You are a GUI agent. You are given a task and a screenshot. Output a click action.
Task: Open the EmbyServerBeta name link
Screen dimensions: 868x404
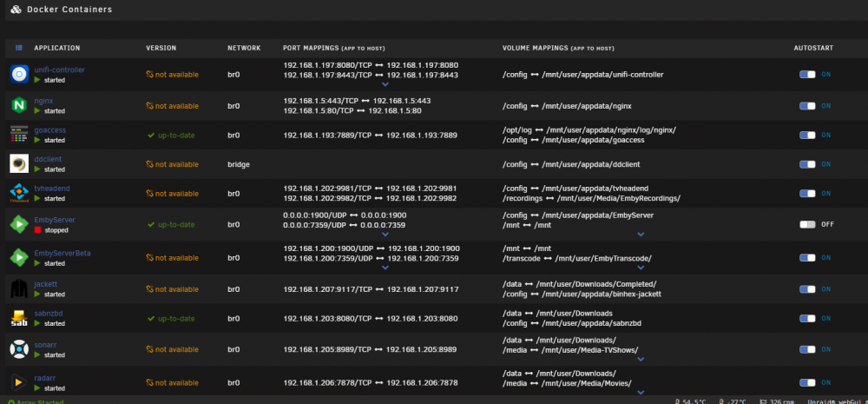[x=62, y=254]
